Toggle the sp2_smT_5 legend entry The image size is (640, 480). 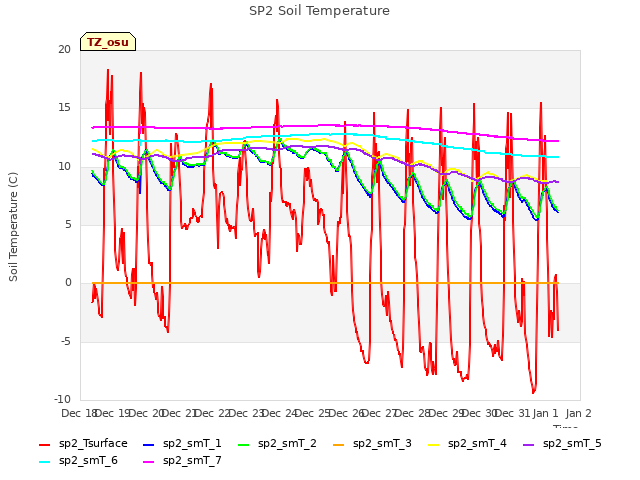[x=562, y=444]
